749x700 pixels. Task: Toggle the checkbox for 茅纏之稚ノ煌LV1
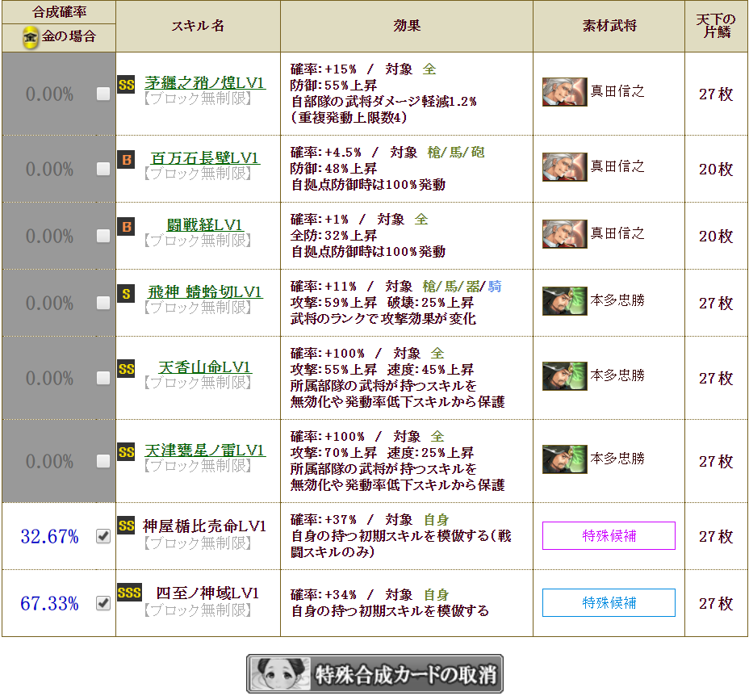coord(103,94)
